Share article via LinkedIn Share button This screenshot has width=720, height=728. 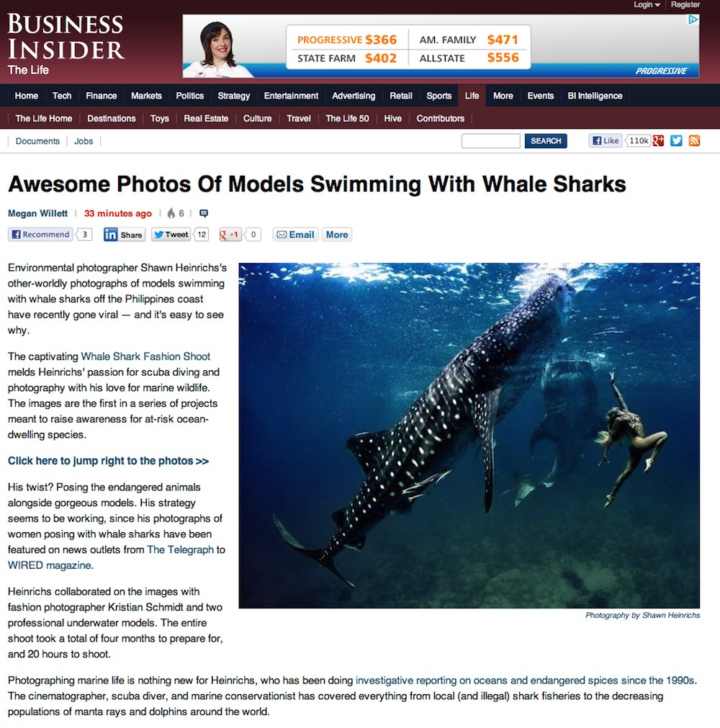point(125,235)
